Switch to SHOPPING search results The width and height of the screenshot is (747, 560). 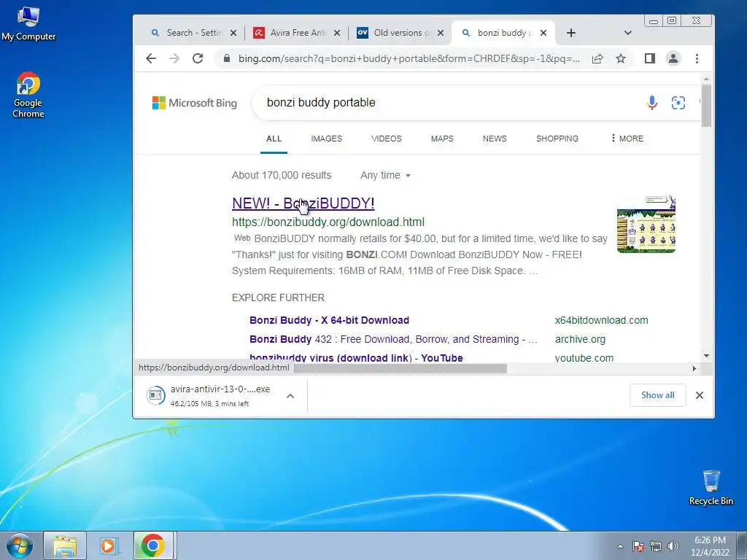557,139
